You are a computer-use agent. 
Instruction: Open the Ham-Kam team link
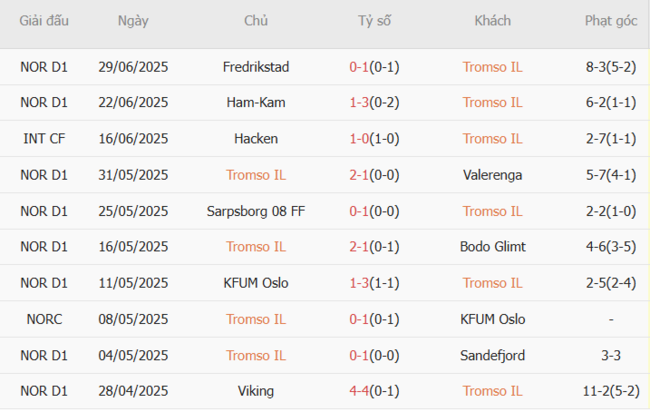coord(256,102)
